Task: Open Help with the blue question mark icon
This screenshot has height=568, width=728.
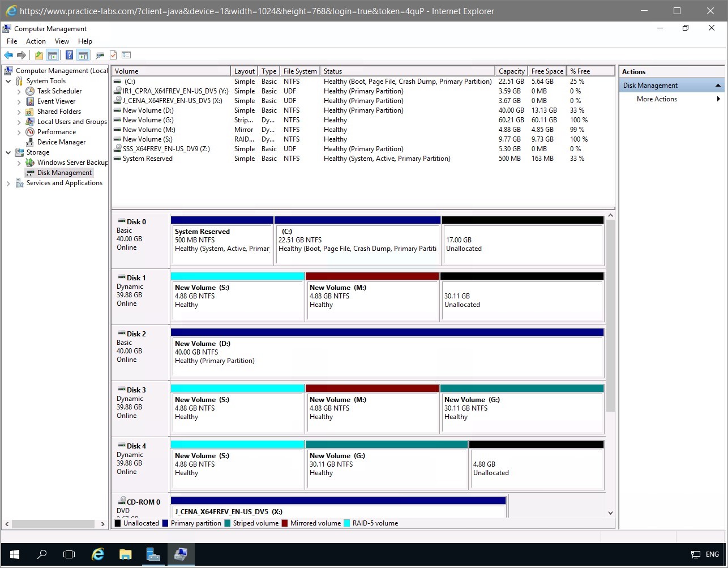Action: (x=69, y=55)
